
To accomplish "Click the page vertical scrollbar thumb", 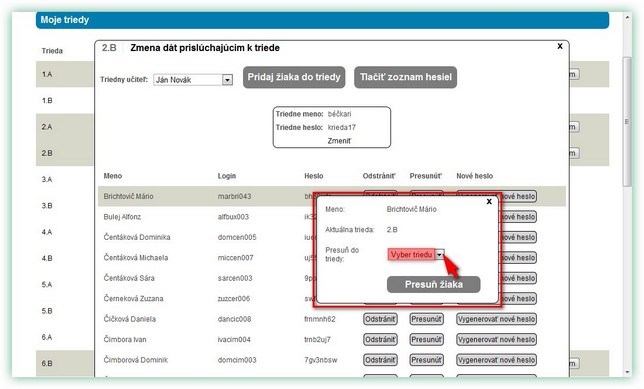I will [627, 122].
